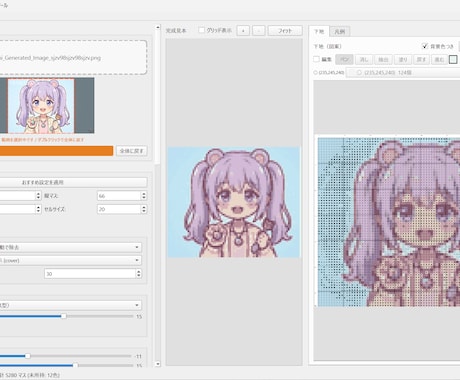Click the minus zoom-out button
Image resolution: width=460 pixels, height=380 pixels.
click(x=259, y=31)
